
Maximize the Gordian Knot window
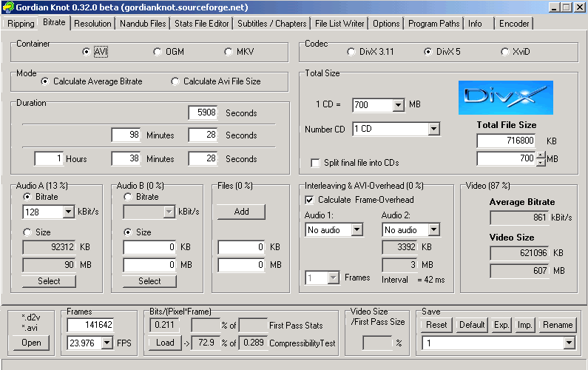[567, 7]
